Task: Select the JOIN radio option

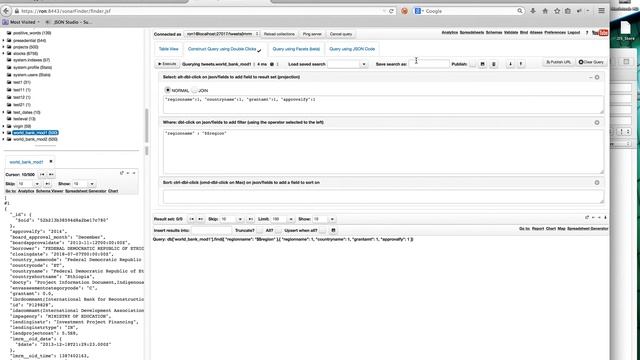Action: pos(194,90)
